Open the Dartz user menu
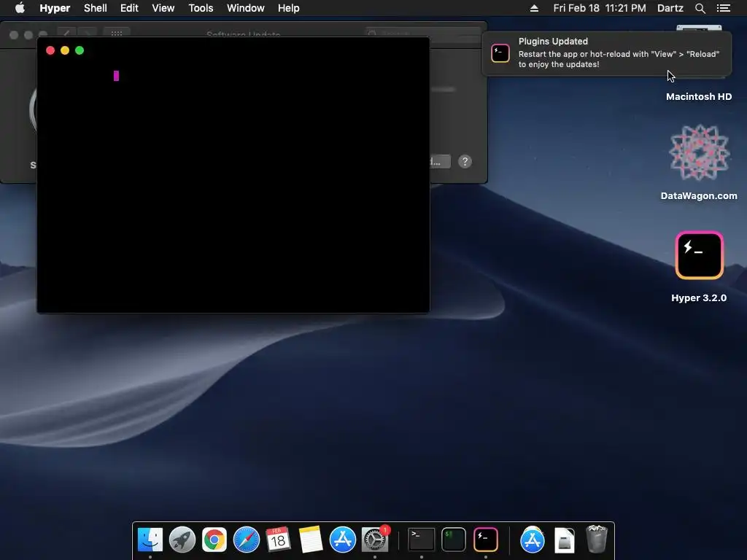Screen dimensions: 747x560 670,8
